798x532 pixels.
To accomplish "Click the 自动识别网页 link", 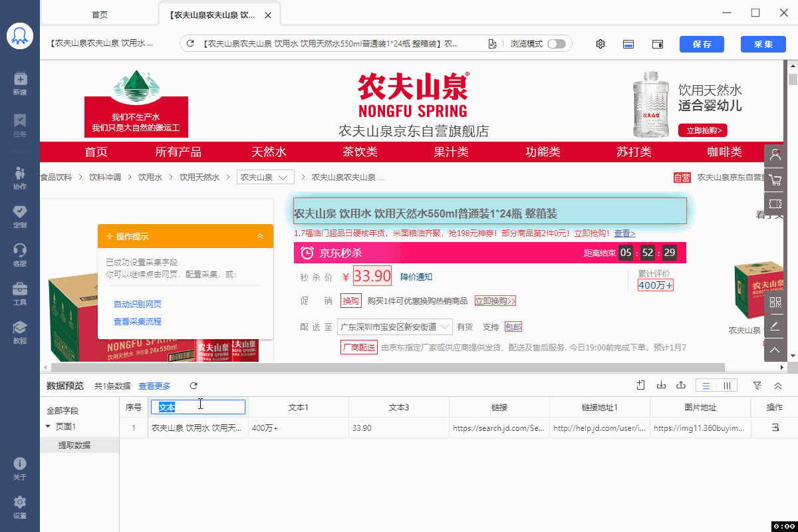I will (138, 305).
